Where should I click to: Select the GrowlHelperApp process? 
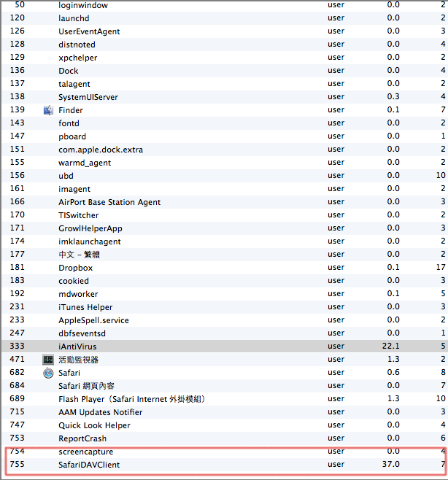pos(90,228)
